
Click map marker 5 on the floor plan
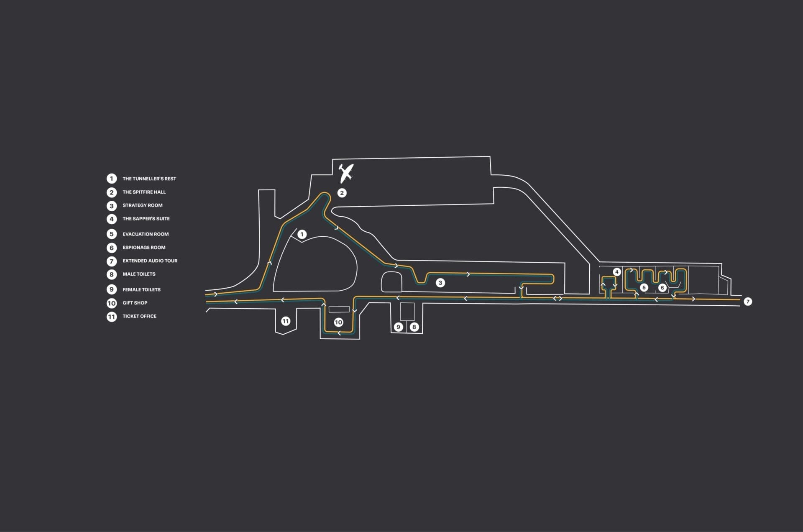(x=644, y=287)
